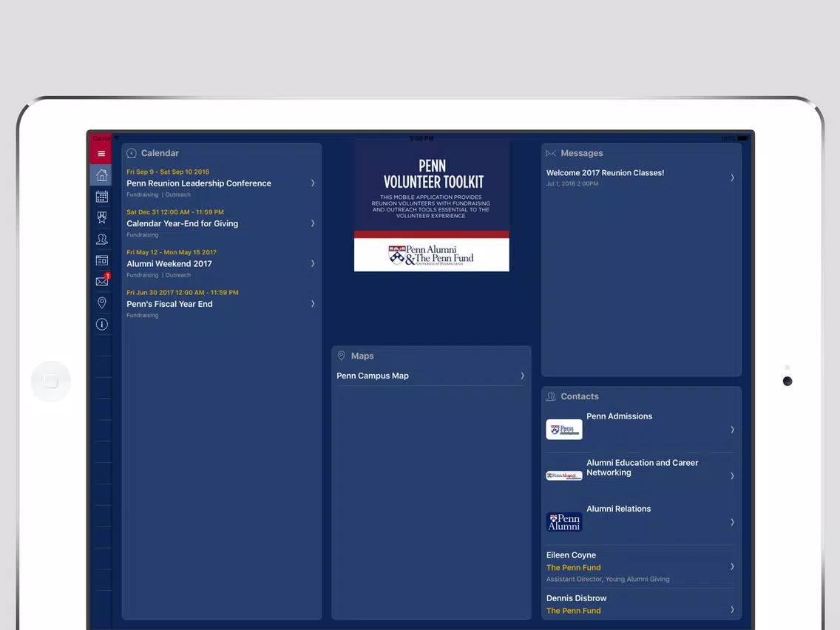Viewport: 840px width, 630px height.
Task: Open Welcome 2017 Reunion Classes message
Action: 606,172
